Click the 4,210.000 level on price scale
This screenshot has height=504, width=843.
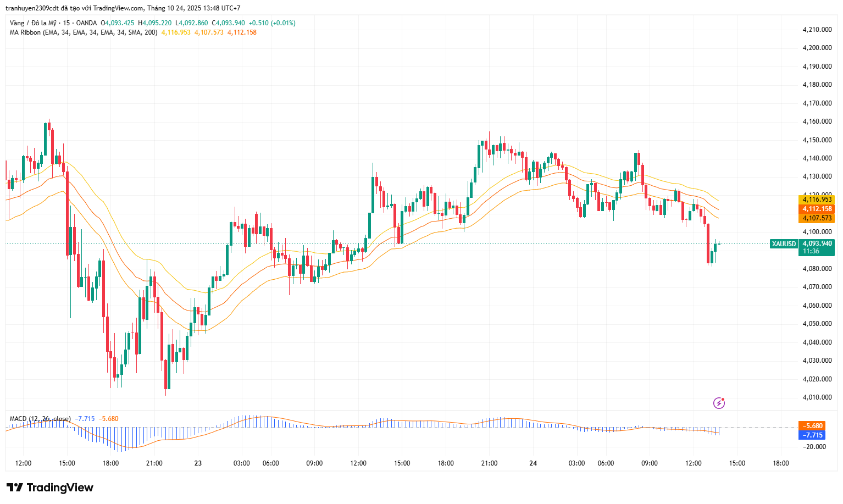click(x=817, y=29)
